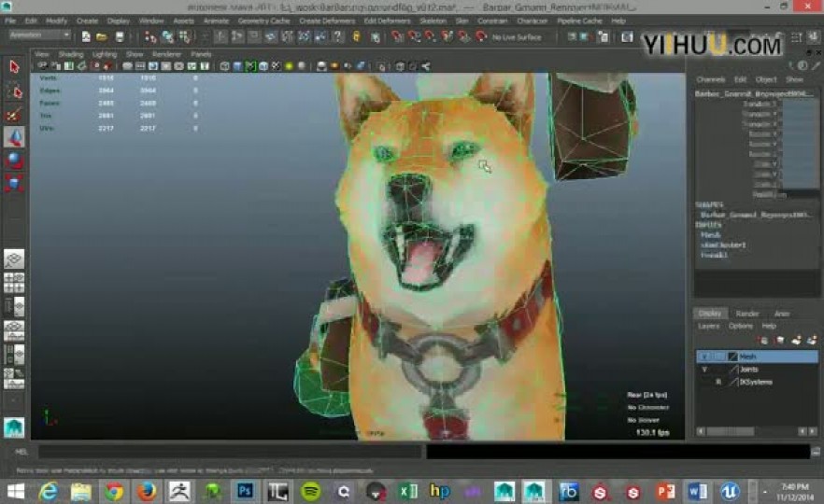Viewport: 824px width, 504px height.
Task: Click the Mesh layer color swatch
Action: point(732,357)
